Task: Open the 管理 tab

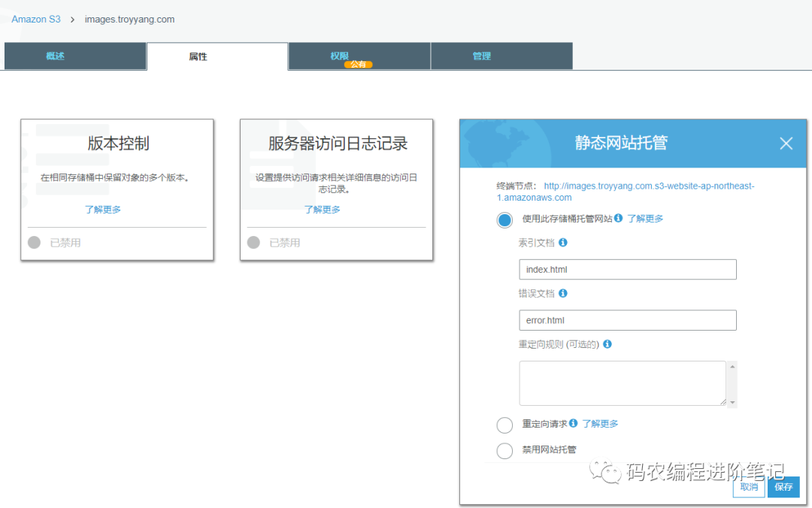Action: click(501, 56)
